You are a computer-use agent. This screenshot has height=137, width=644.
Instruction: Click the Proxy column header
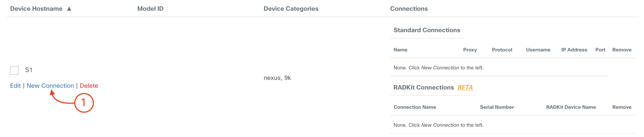pos(470,50)
